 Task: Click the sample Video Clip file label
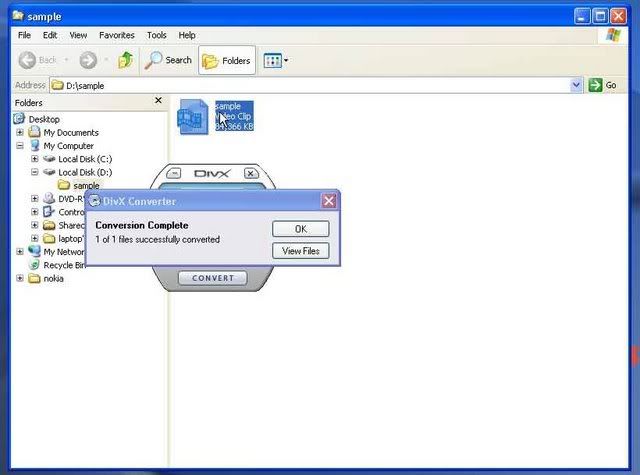coord(234,116)
